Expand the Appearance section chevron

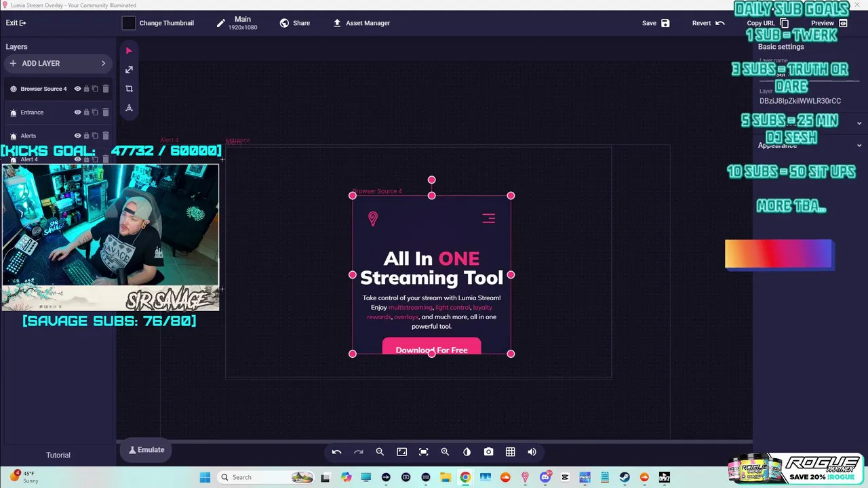pyautogui.click(x=859, y=145)
